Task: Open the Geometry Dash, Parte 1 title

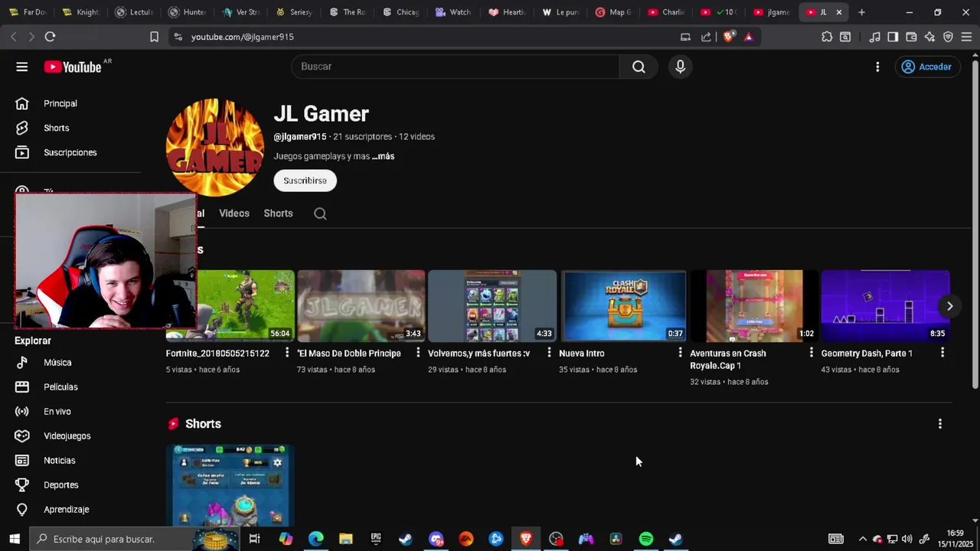Action: [867, 354]
